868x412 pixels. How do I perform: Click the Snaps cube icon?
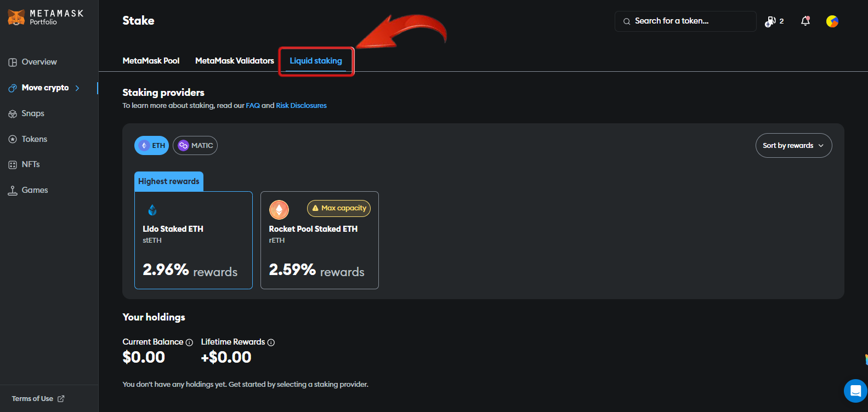[x=13, y=114]
